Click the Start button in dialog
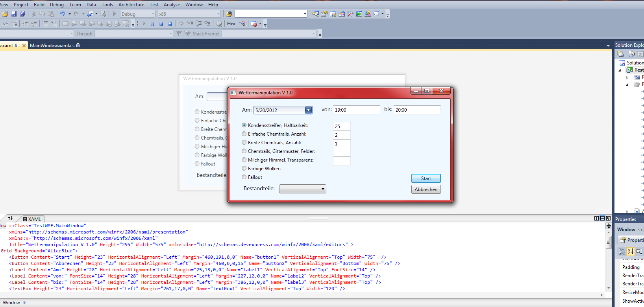Viewport: 644px width, 307px height. click(x=426, y=178)
